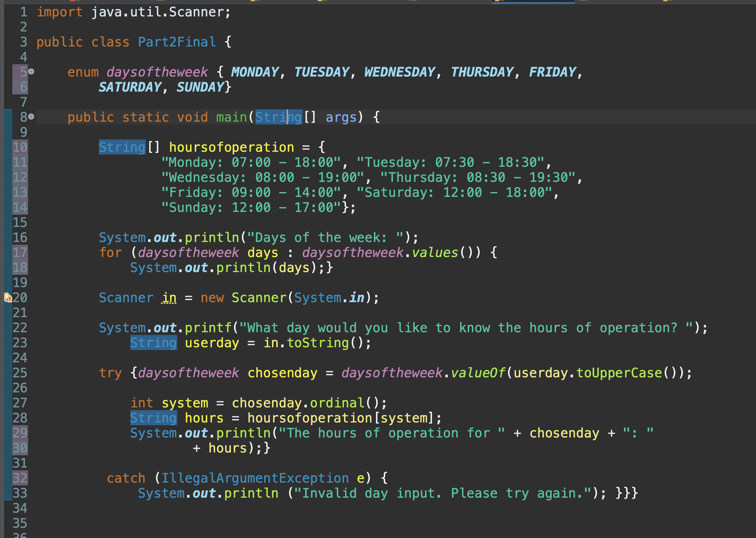
Task: Click the class icon on the rightmost editor tab
Action: [x=665, y=1]
